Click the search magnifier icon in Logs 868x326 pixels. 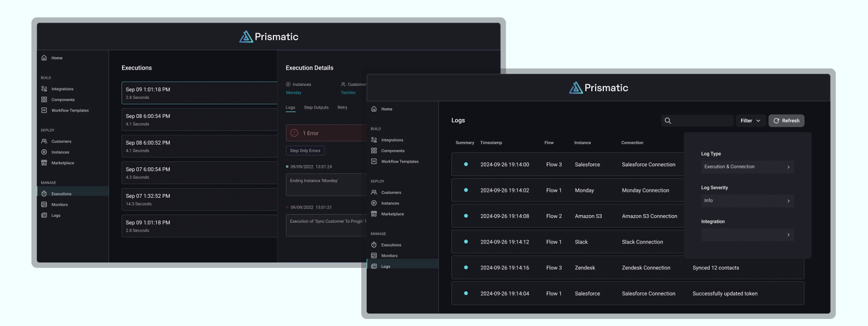[668, 121]
